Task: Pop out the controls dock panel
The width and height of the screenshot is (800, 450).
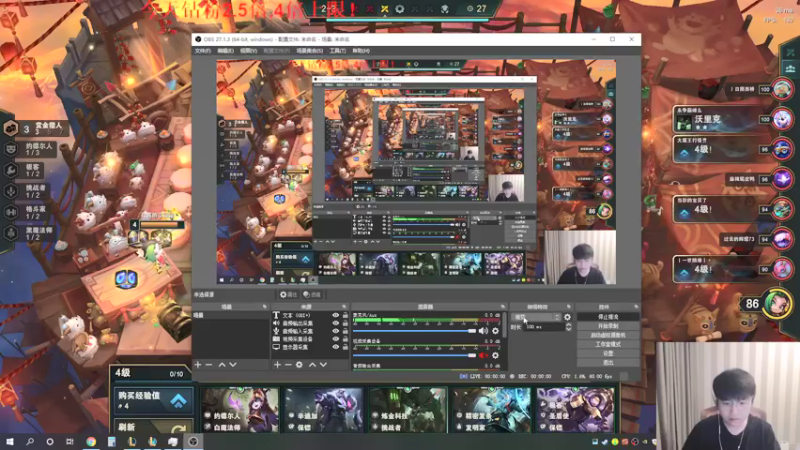Action: 636,307
